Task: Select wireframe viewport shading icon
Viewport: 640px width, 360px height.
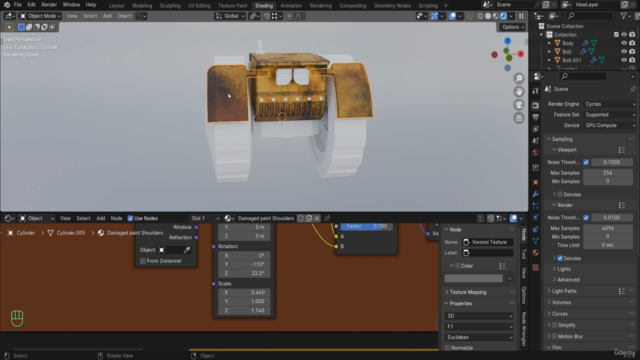Action: [x=480, y=16]
